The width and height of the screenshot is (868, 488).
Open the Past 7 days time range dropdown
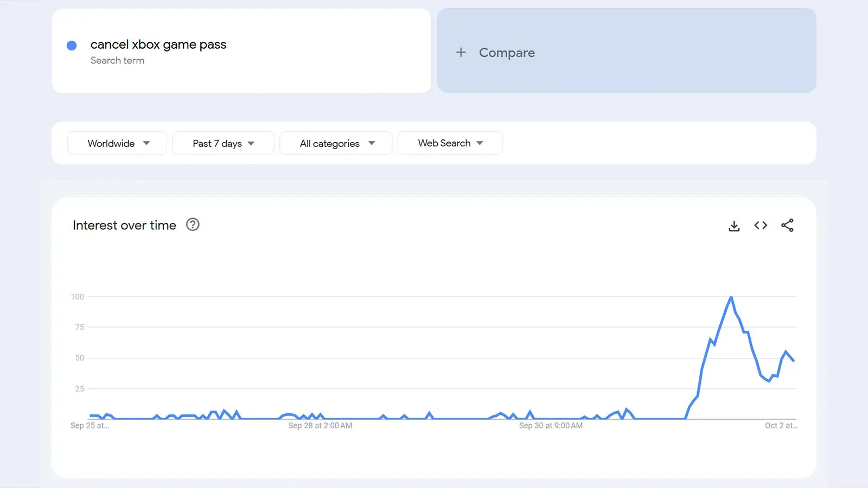coord(222,143)
